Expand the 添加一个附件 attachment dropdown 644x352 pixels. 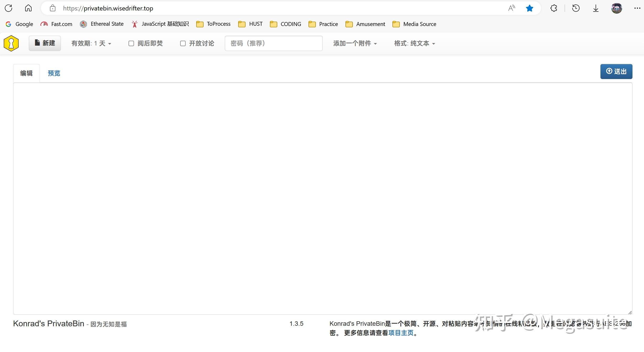click(x=355, y=43)
